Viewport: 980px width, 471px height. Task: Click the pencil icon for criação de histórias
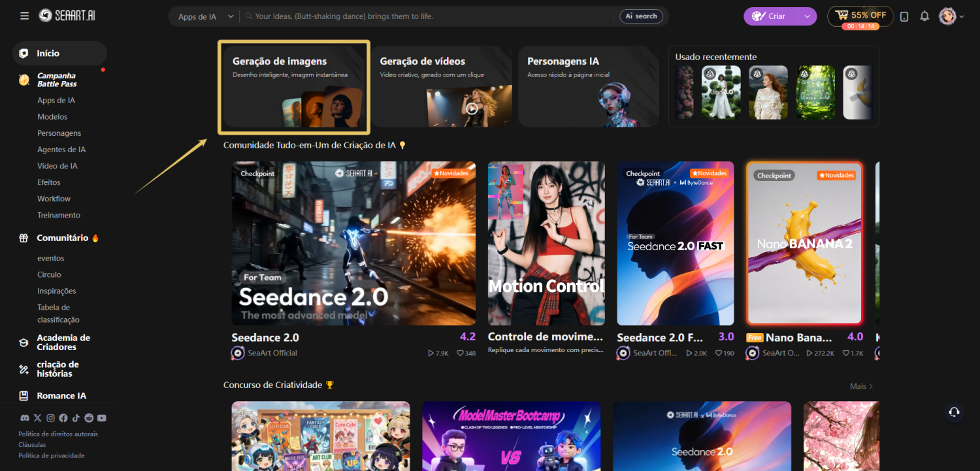(24, 369)
